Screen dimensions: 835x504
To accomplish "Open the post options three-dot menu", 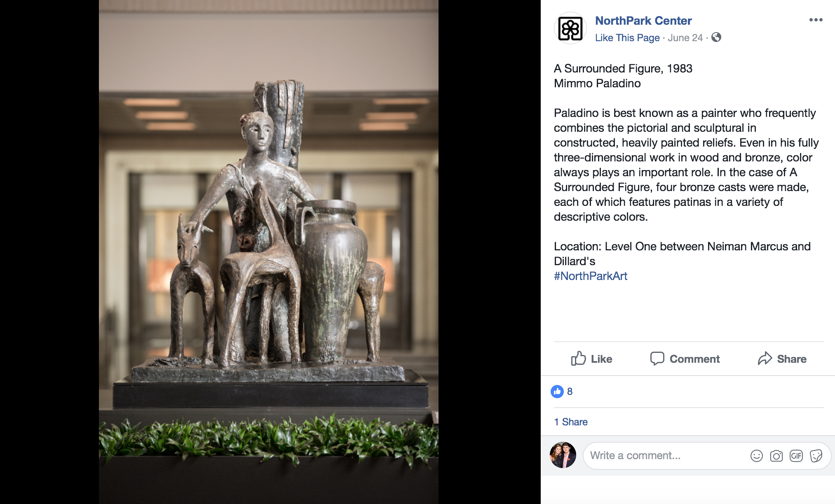I will tap(816, 20).
